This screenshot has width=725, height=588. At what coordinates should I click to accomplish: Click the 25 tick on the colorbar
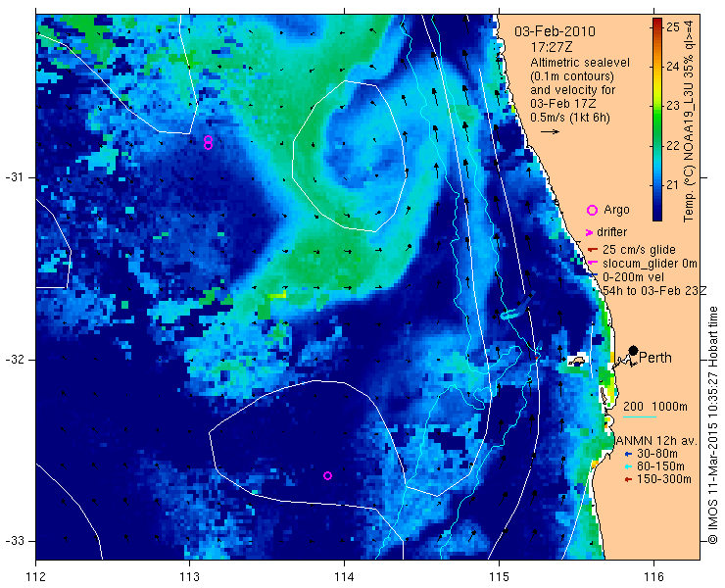tap(673, 27)
